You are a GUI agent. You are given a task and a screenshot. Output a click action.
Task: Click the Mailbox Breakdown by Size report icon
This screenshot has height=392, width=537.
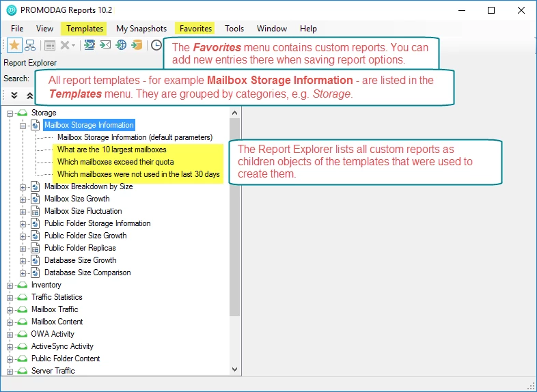[x=36, y=186]
